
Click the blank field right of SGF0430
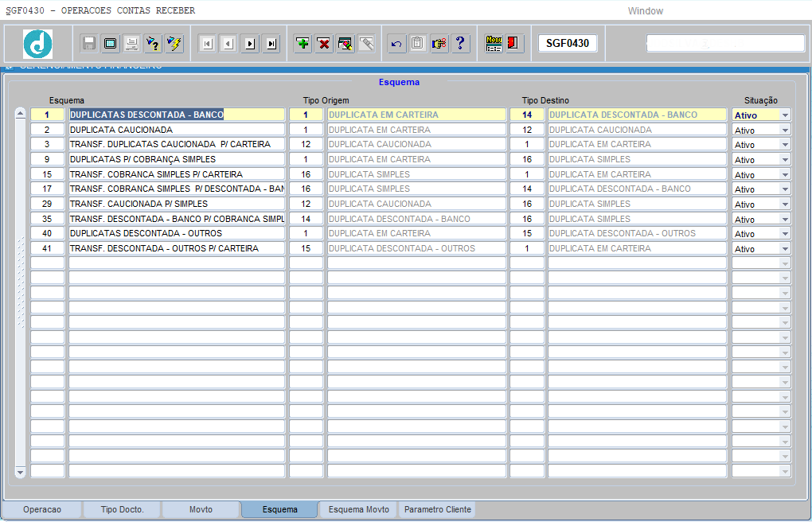pos(725,44)
